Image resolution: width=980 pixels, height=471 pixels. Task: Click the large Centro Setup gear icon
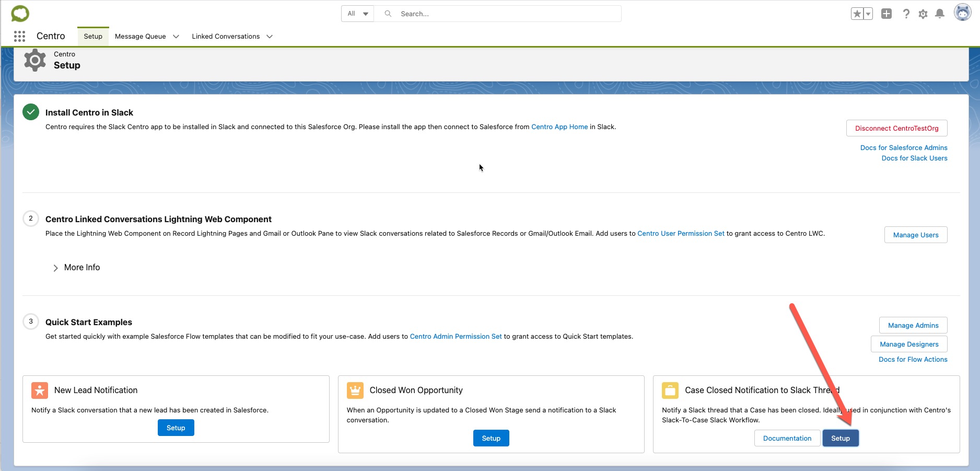(35, 60)
